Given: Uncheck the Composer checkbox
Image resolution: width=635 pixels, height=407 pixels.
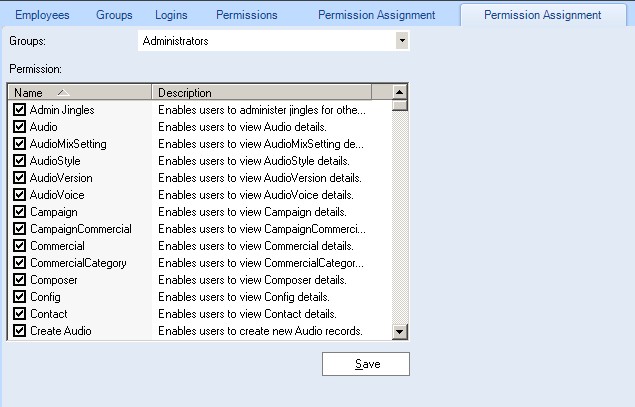Looking at the screenshot, I should pyautogui.click(x=19, y=280).
